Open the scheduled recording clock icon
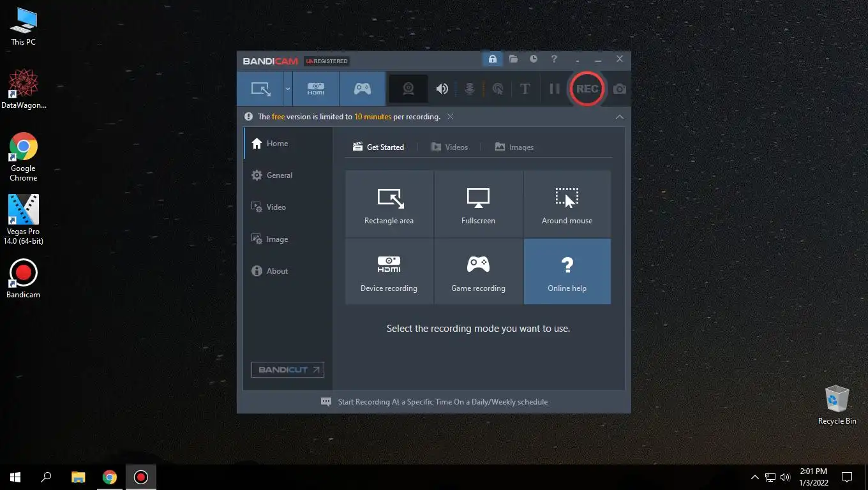 click(534, 59)
